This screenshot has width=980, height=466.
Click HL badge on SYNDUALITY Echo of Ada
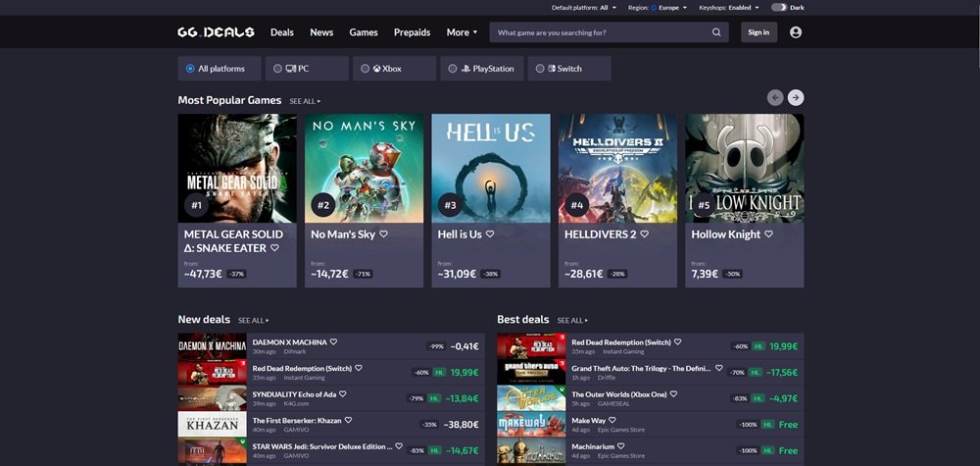tap(435, 398)
